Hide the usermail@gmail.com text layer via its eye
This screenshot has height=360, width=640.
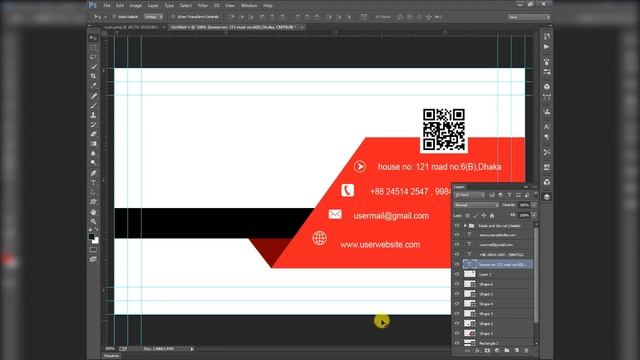pos(457,244)
